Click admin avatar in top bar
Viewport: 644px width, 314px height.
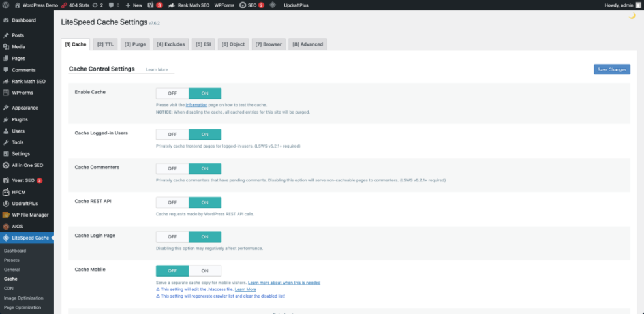[637, 5]
